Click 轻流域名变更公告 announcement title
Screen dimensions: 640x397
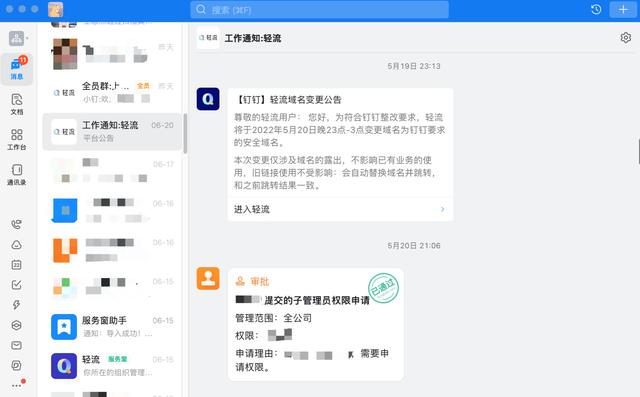coord(288,100)
